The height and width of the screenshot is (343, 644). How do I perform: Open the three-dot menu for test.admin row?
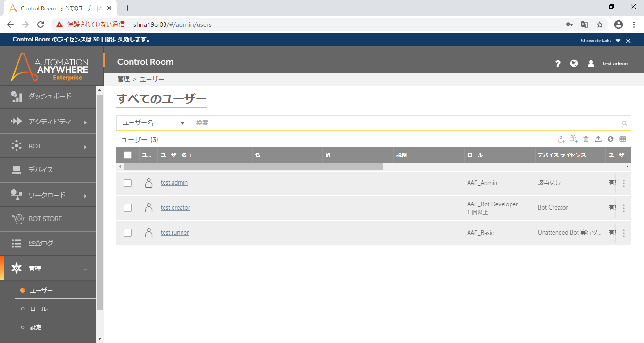[x=624, y=183]
